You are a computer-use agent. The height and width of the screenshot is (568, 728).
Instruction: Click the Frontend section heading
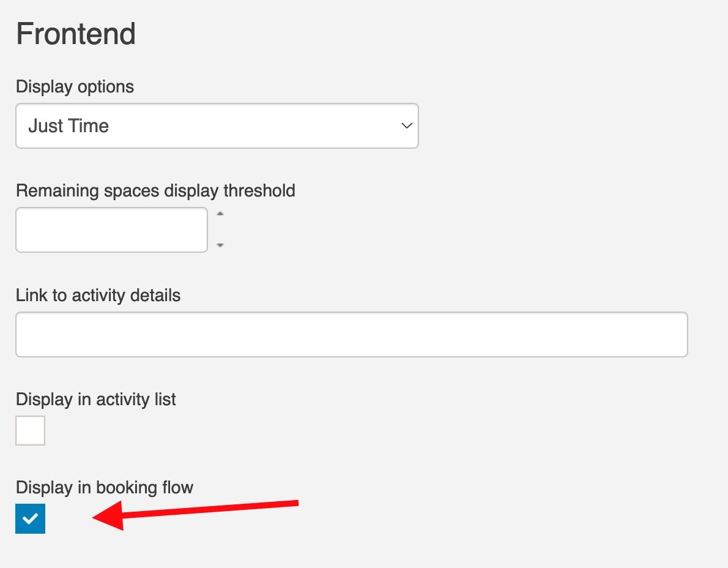point(76,34)
